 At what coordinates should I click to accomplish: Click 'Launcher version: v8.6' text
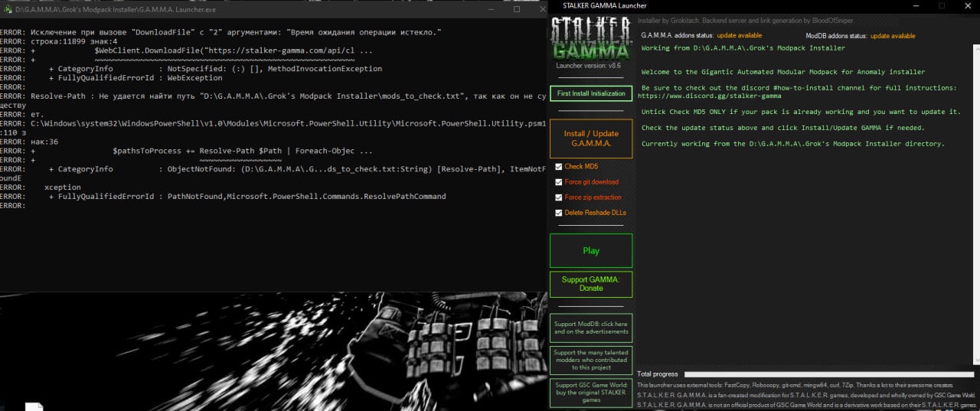coord(588,66)
